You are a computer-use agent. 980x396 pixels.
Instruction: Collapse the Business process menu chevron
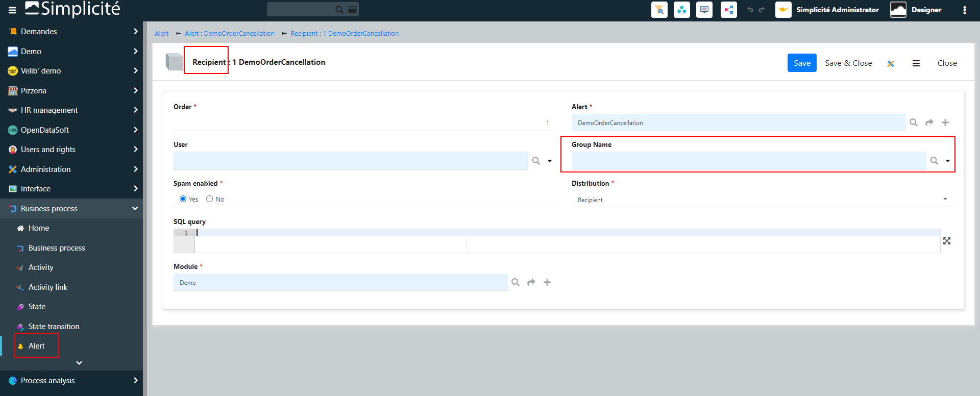click(x=135, y=209)
